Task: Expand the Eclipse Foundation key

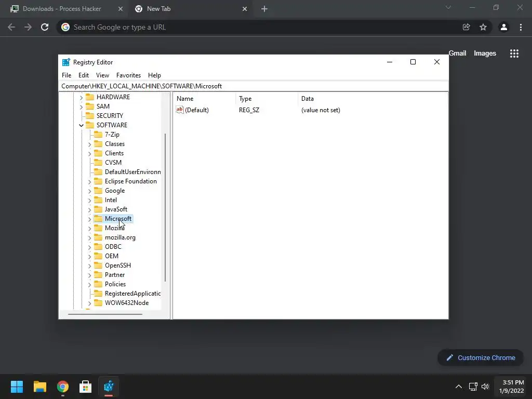Action: pyautogui.click(x=89, y=182)
